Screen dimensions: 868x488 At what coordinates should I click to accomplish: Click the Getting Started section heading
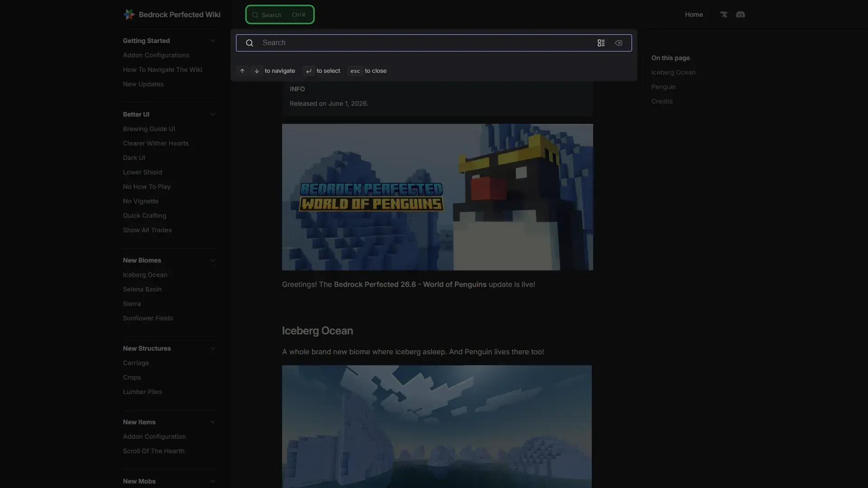coord(146,41)
